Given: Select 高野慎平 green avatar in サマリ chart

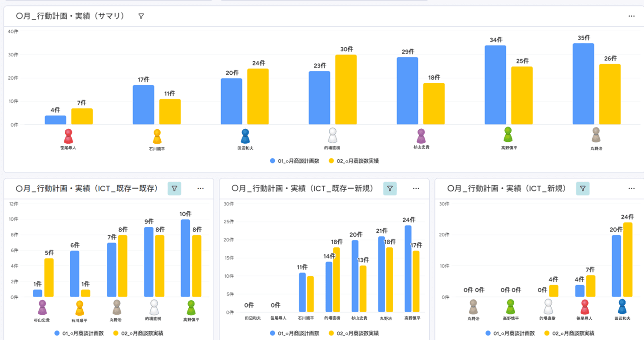Looking at the screenshot, I should [x=508, y=135].
